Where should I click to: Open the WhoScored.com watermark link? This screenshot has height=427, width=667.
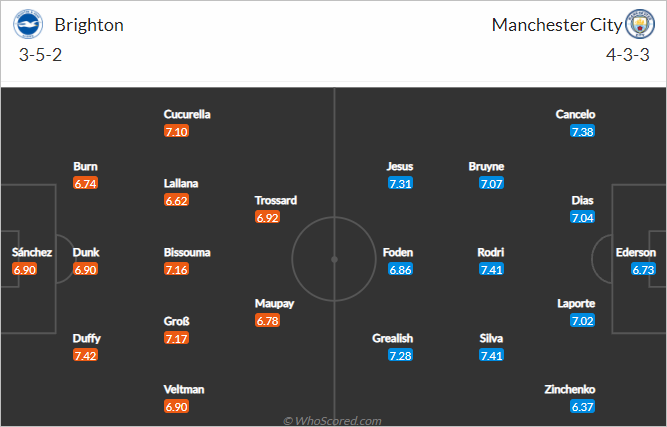tap(333, 421)
